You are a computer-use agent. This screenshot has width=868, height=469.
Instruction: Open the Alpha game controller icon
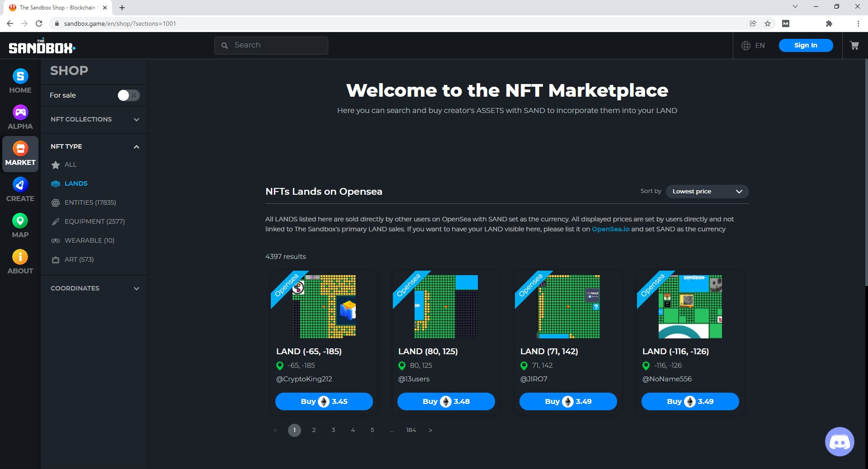(x=20, y=112)
